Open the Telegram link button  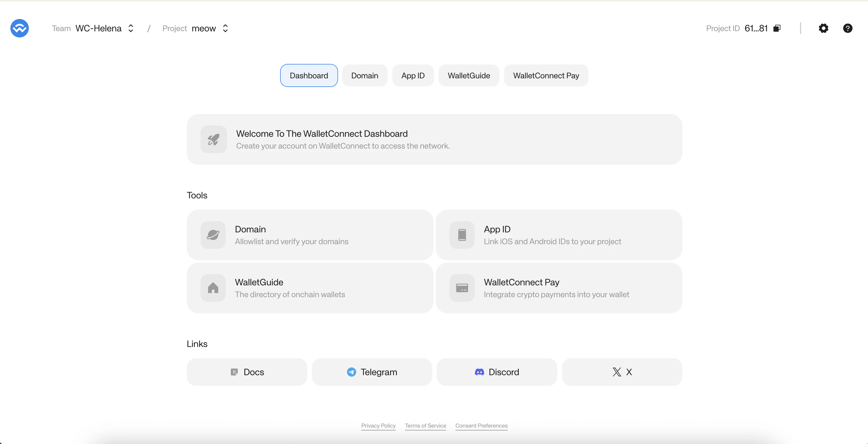(372, 372)
